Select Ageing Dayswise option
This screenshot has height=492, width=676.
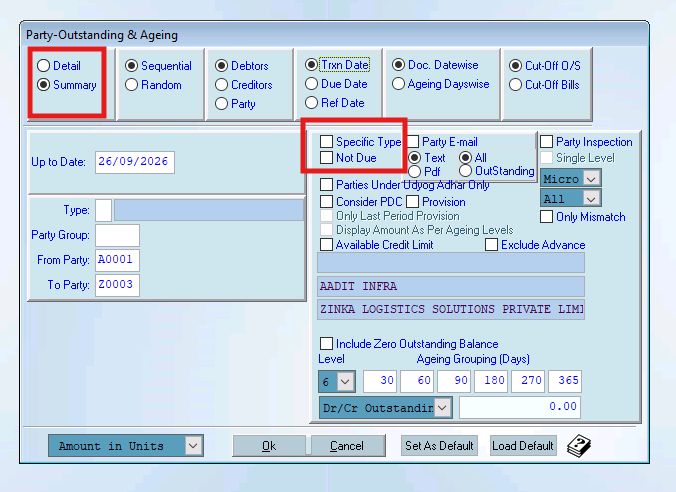click(x=398, y=84)
